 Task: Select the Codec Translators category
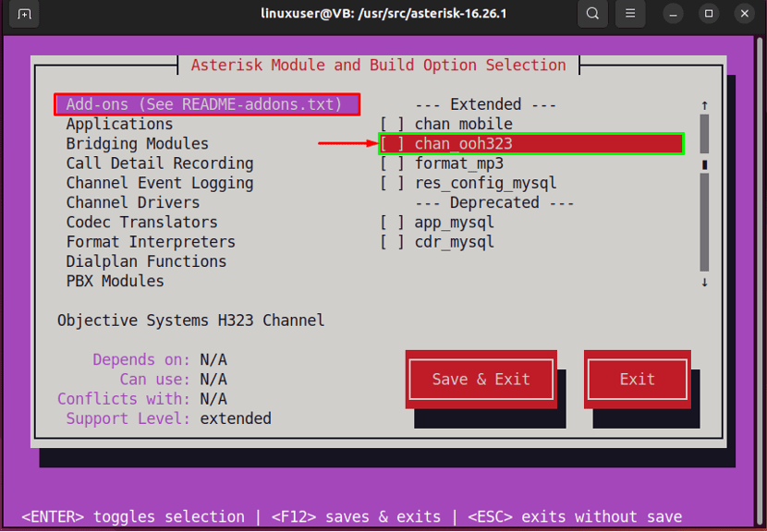click(142, 223)
